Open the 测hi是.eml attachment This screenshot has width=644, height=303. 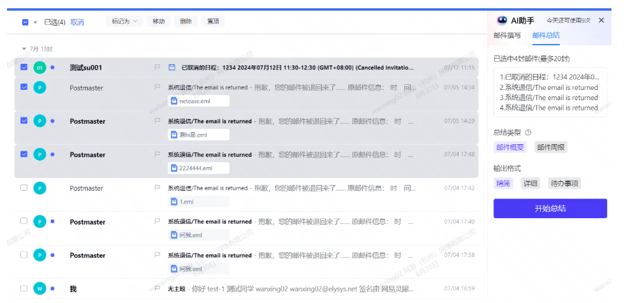[x=198, y=135]
